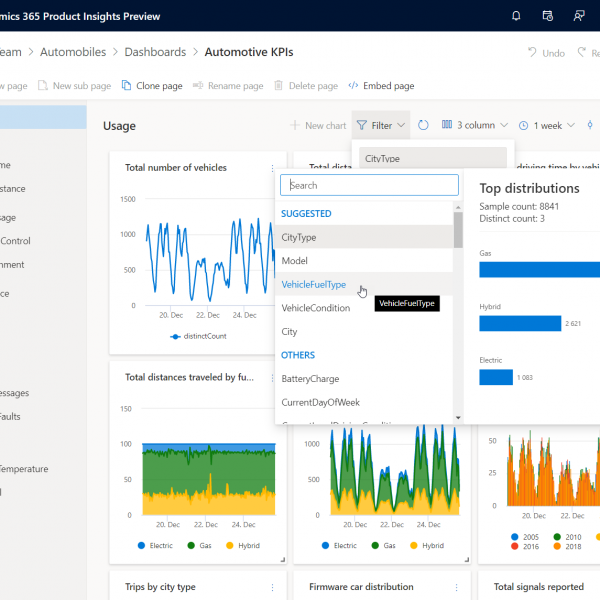Click the calendar settings icon in header
The height and width of the screenshot is (600, 600).
click(548, 16)
